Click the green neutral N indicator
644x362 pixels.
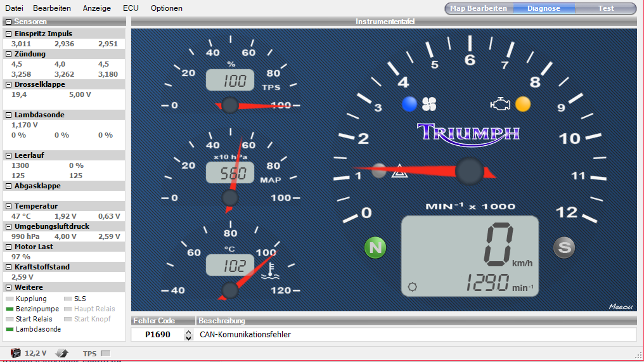(x=375, y=248)
